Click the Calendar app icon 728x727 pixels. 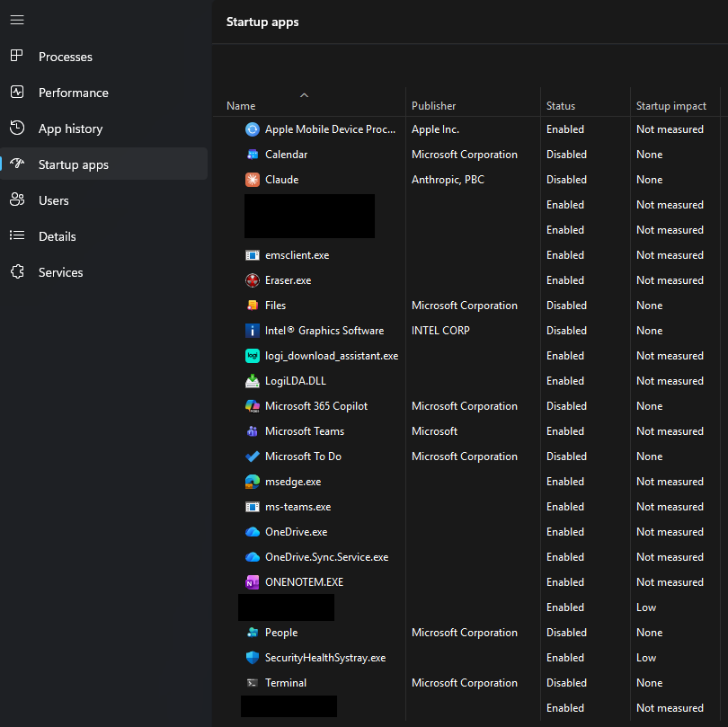[x=253, y=155]
